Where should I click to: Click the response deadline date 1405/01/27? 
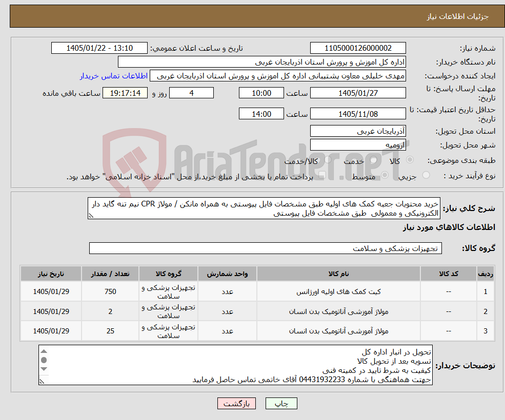point(358,93)
